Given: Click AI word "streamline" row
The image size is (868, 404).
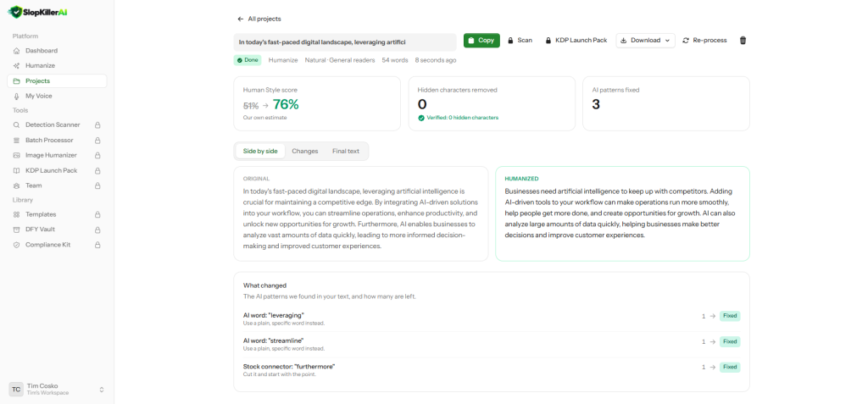Looking at the screenshot, I should 492,344.
